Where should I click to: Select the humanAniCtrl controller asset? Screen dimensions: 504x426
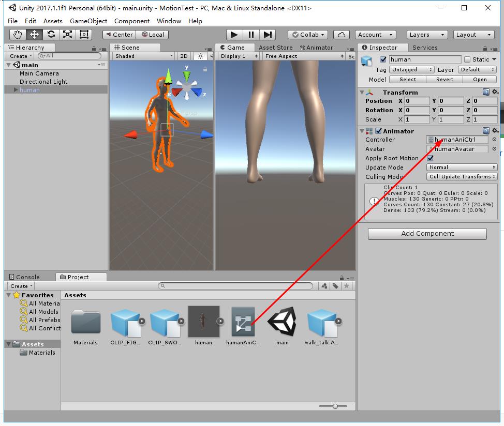[x=243, y=322]
